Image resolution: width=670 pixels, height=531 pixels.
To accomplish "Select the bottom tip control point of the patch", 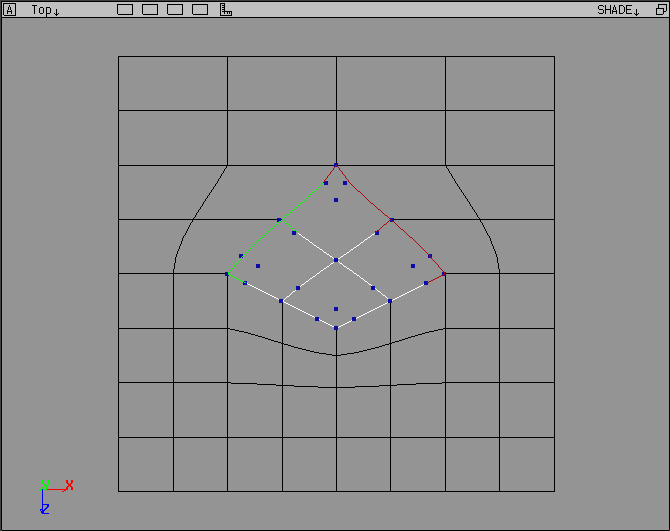I will click(336, 328).
